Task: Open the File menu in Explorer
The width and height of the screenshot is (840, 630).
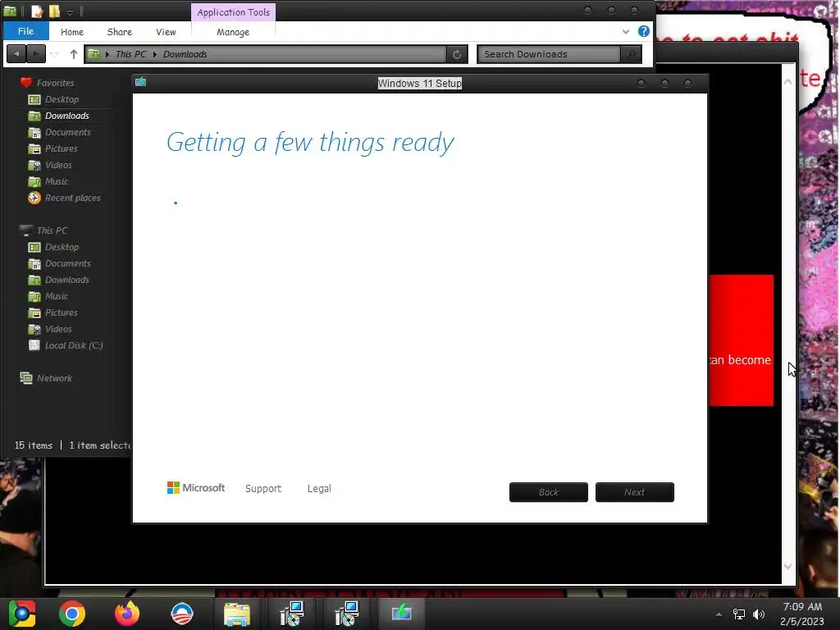Action: coord(25,31)
